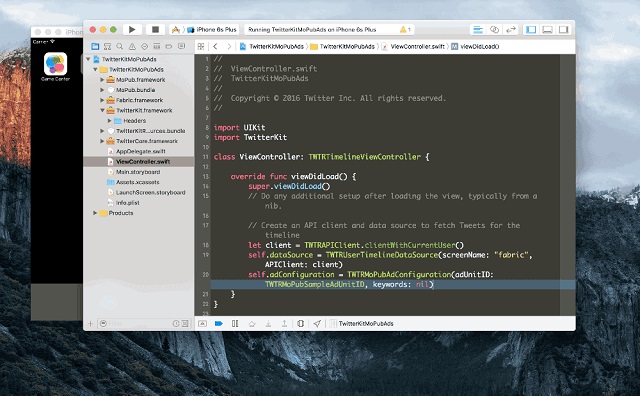Open the Breakpoint navigator tab
The image size is (640, 396).
(x=169, y=46)
